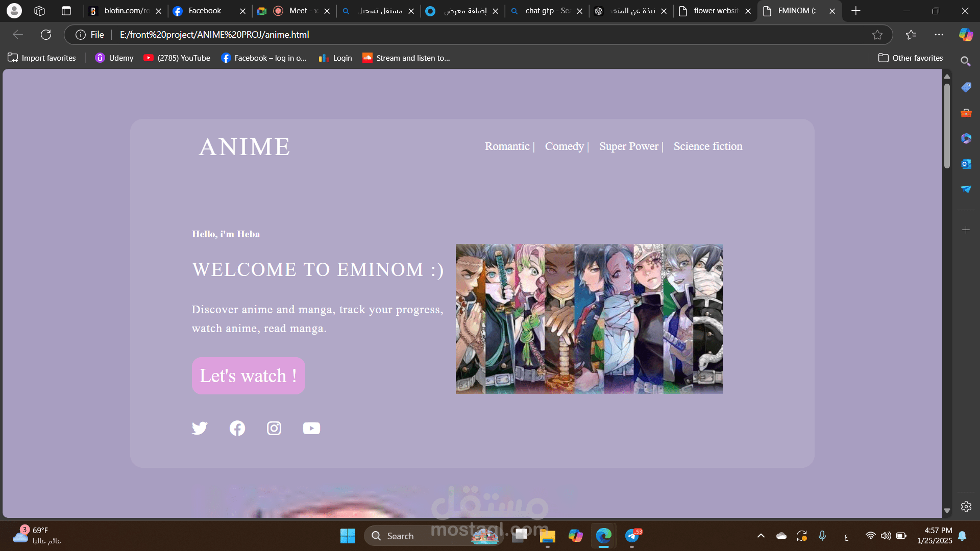The width and height of the screenshot is (980, 551).
Task: Open the workspaces icon in title bar
Action: point(40,11)
